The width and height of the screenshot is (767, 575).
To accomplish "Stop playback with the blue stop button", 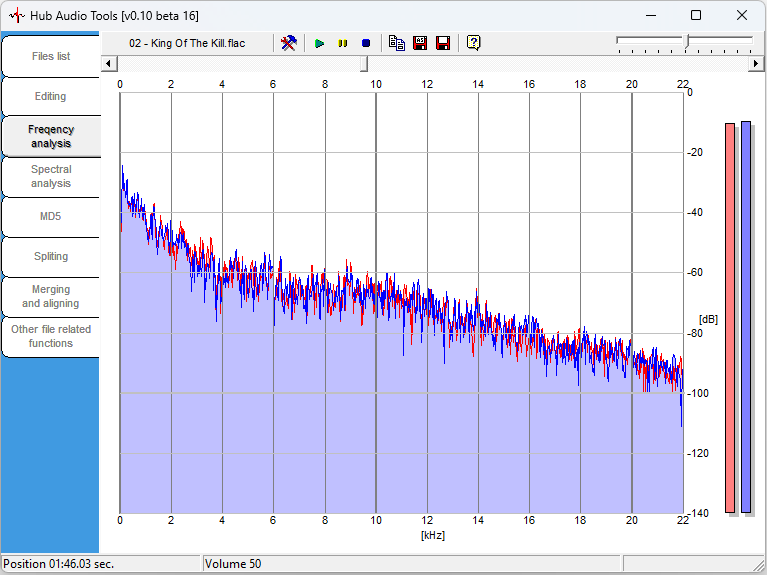I will coord(366,44).
